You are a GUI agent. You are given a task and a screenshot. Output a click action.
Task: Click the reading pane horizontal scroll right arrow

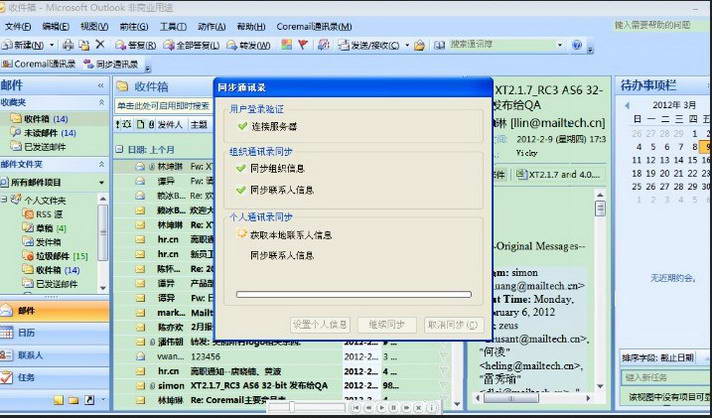[x=588, y=398]
